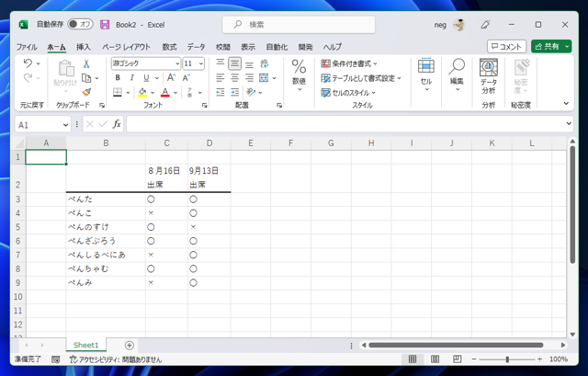Open the Editing magnifier button
This screenshot has height=376, width=588.
(457, 74)
